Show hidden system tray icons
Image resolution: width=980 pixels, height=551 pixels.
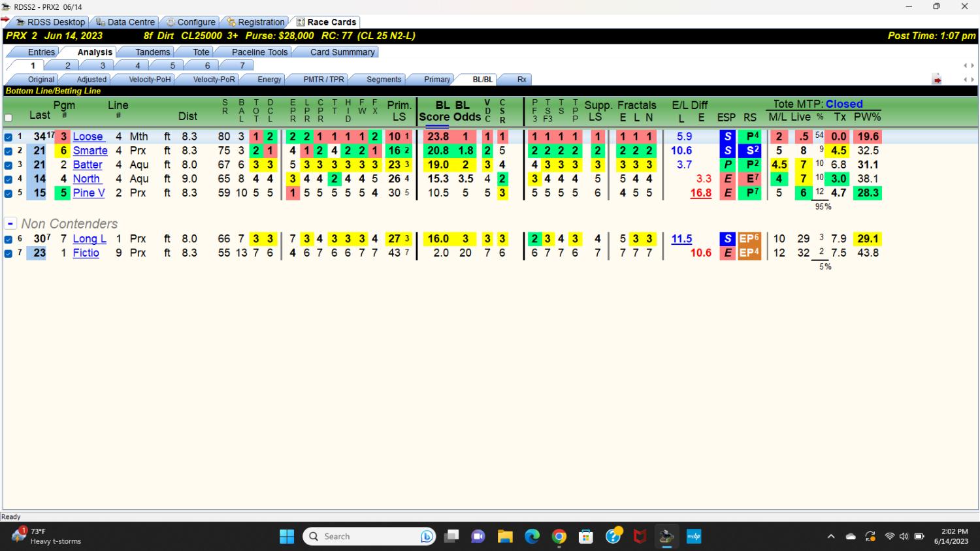pyautogui.click(x=831, y=537)
